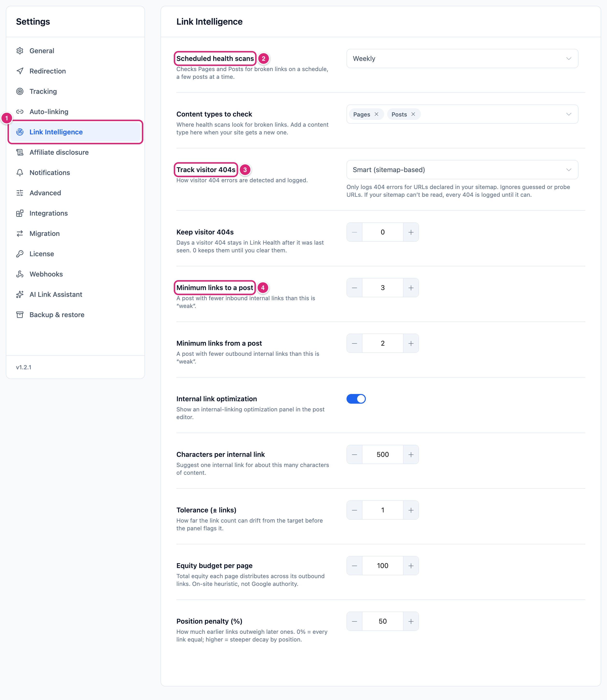Increase Tolerance links value

(411, 510)
